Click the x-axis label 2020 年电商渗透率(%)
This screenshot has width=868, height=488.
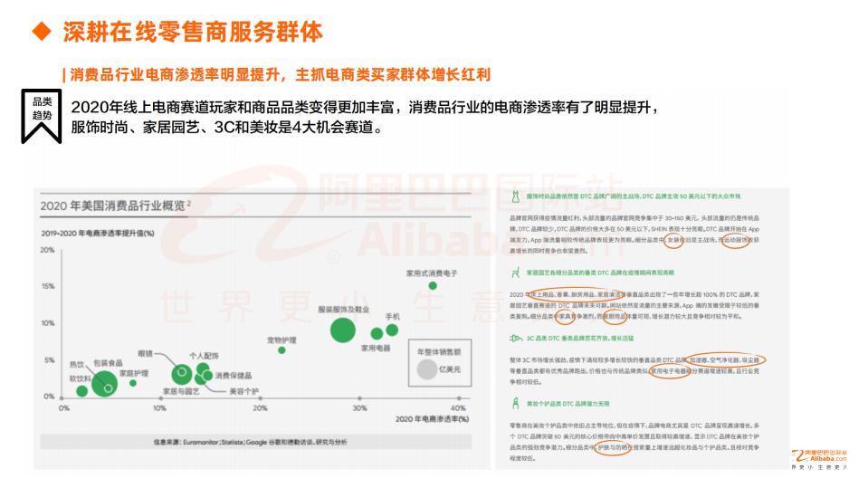pos(432,419)
